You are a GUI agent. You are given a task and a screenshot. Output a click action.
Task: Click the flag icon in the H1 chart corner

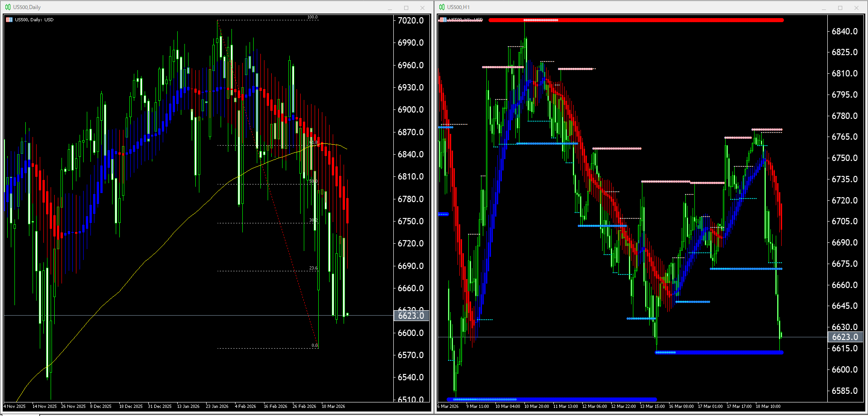pos(443,20)
